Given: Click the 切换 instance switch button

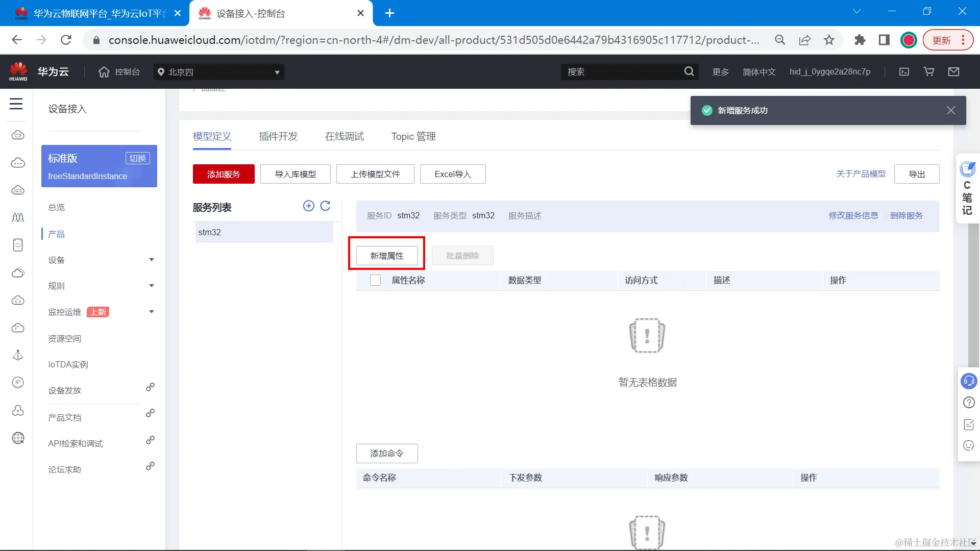Looking at the screenshot, I should (138, 158).
